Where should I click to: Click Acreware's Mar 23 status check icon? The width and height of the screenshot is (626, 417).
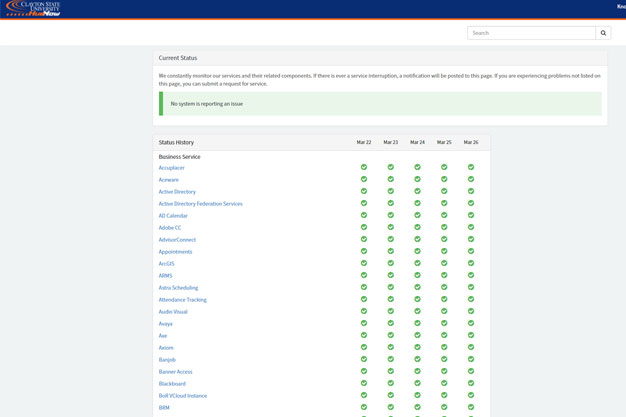tap(390, 179)
